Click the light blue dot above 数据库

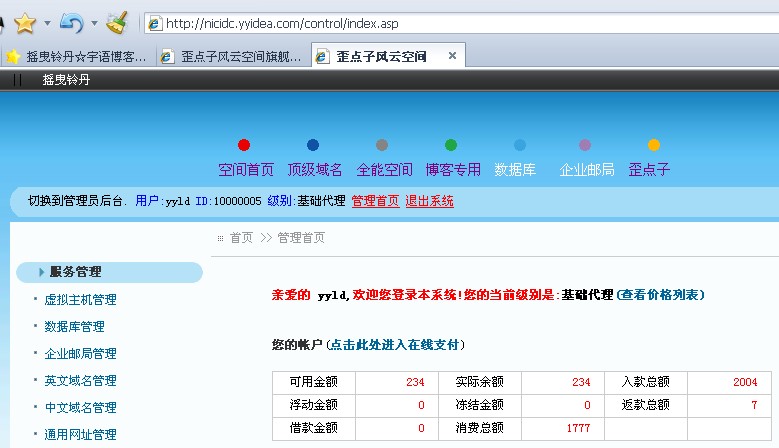click(x=520, y=145)
